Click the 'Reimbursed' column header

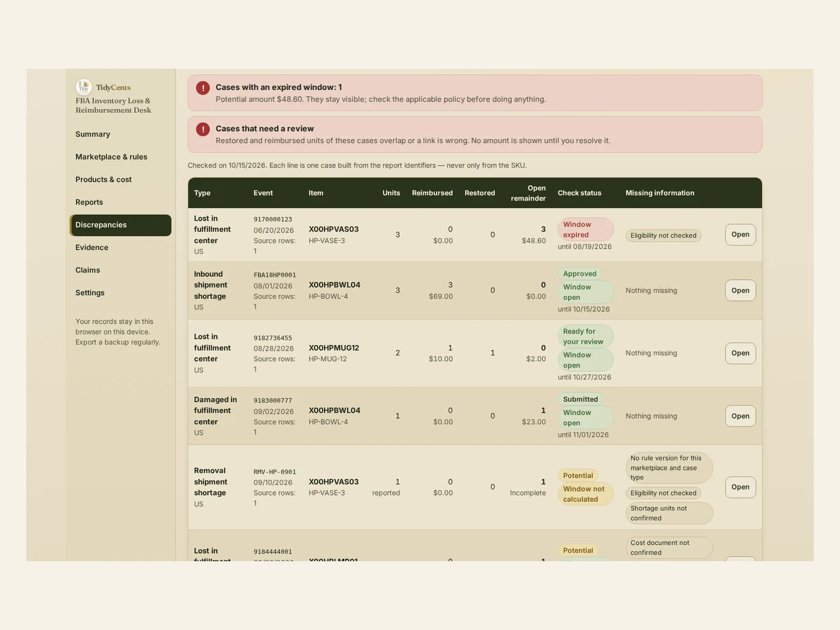pyautogui.click(x=432, y=193)
